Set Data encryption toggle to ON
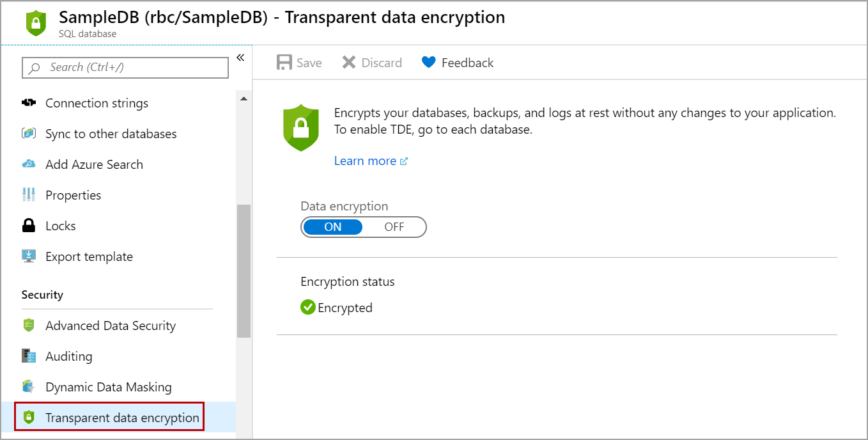 pyautogui.click(x=332, y=227)
